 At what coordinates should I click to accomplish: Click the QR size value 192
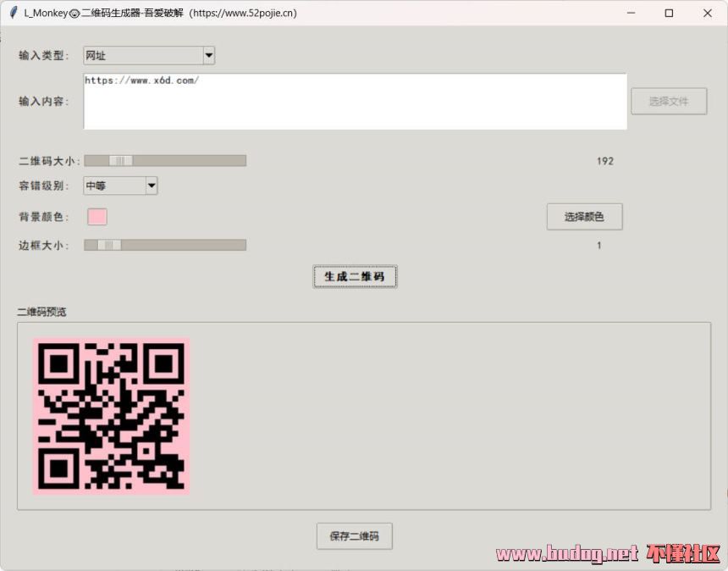[x=605, y=161]
